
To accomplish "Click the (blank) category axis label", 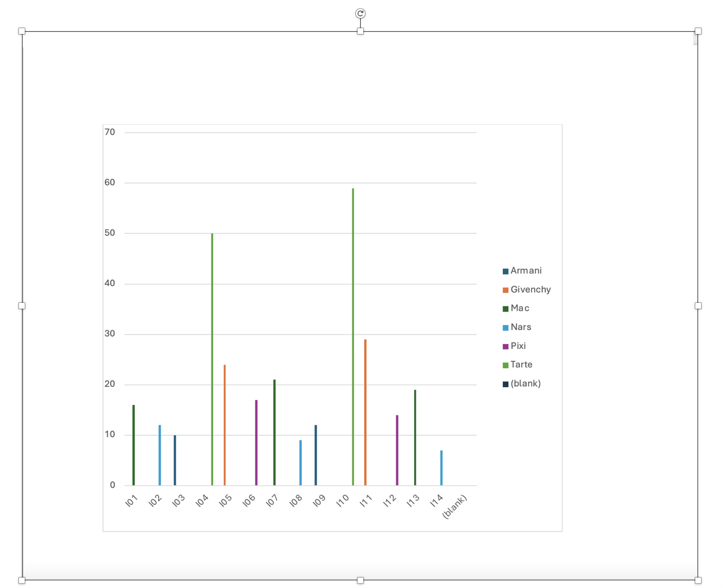I will coord(455,507).
